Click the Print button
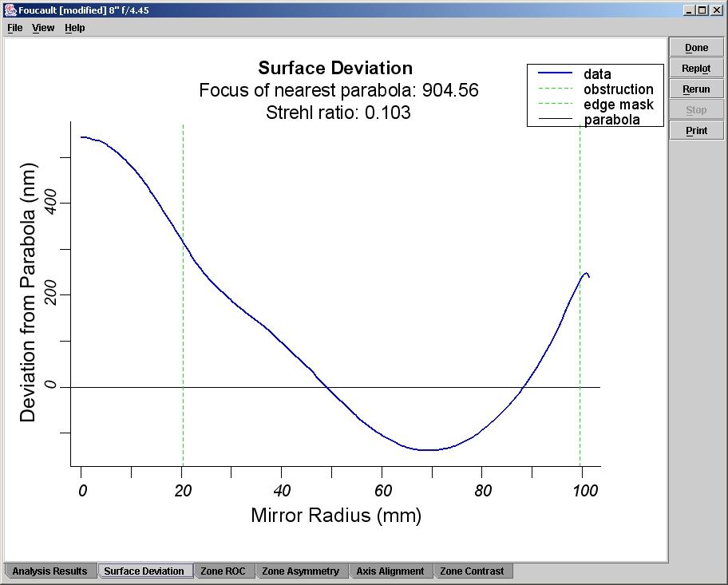The height and width of the screenshot is (585, 728). [x=696, y=131]
